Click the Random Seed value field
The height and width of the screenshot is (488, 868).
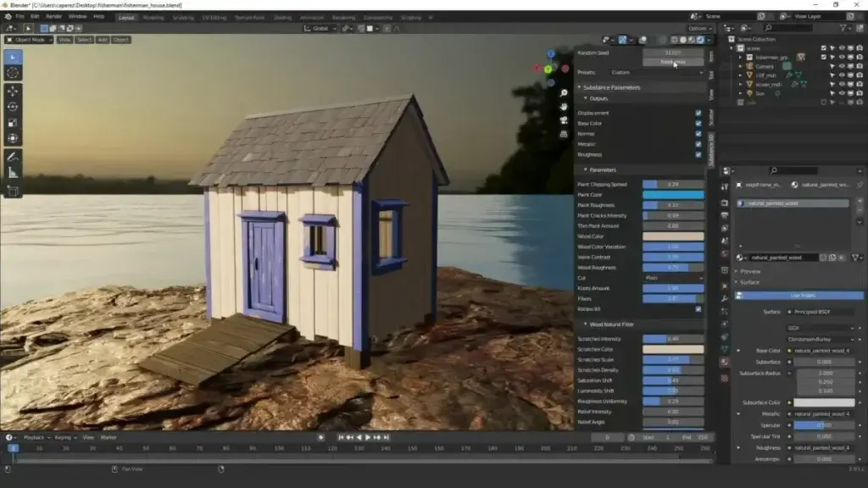click(672, 53)
